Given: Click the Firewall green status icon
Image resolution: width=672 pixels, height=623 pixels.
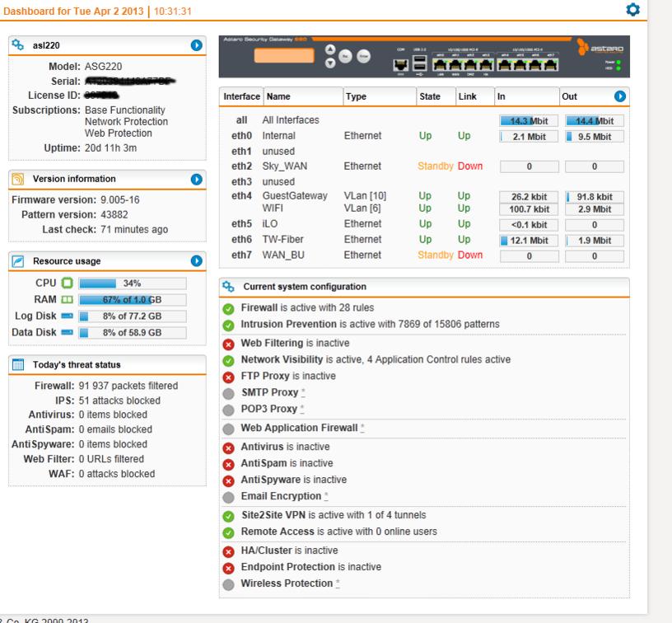Looking at the screenshot, I should pyautogui.click(x=228, y=309).
